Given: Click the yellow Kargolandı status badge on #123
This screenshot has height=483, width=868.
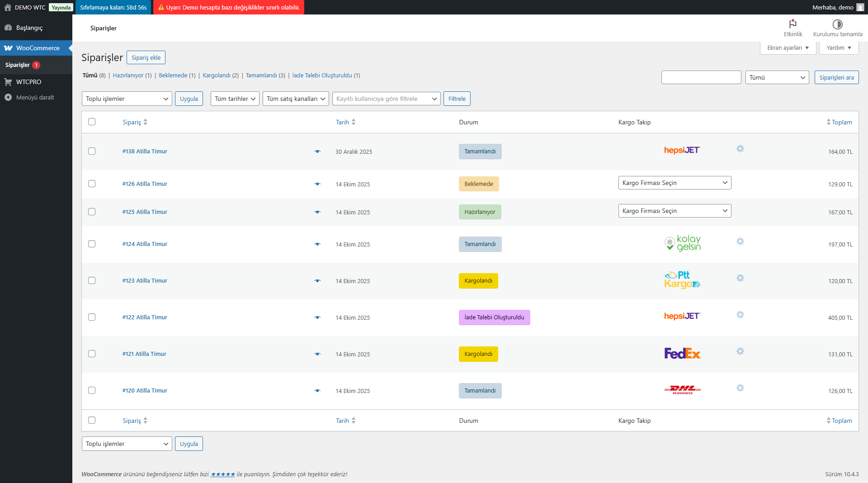Looking at the screenshot, I should tap(478, 281).
